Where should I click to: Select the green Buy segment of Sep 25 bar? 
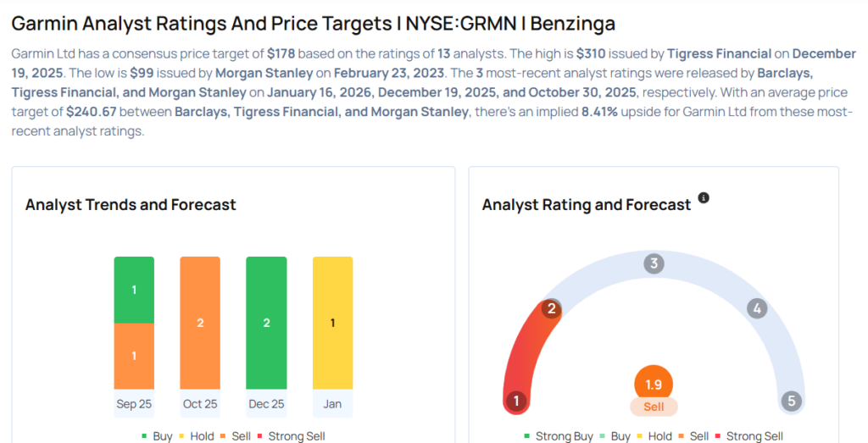click(134, 290)
